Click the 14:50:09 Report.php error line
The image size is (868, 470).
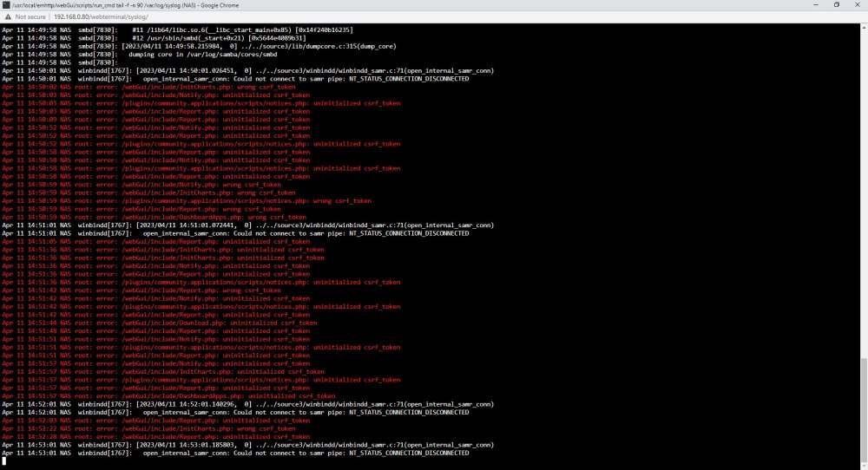pyautogui.click(x=155, y=120)
